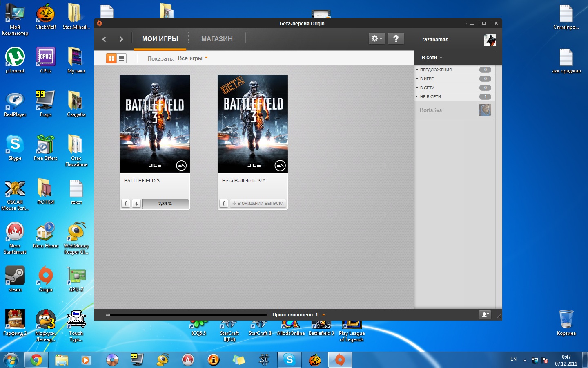Select the AllodsOnline desktop shortcut
The height and width of the screenshot is (368, 588).
click(291, 329)
